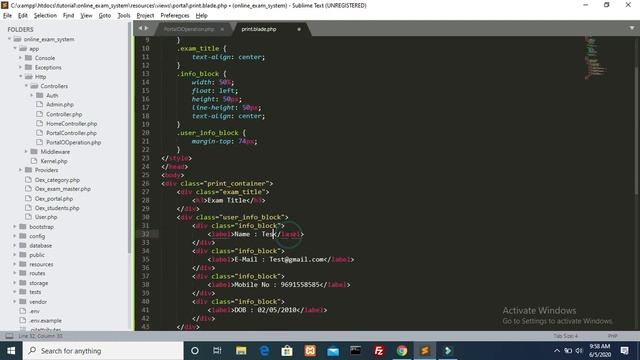Screen dimensions: 640x360
Task: Click line 32 in the gutter
Action: (x=145, y=234)
